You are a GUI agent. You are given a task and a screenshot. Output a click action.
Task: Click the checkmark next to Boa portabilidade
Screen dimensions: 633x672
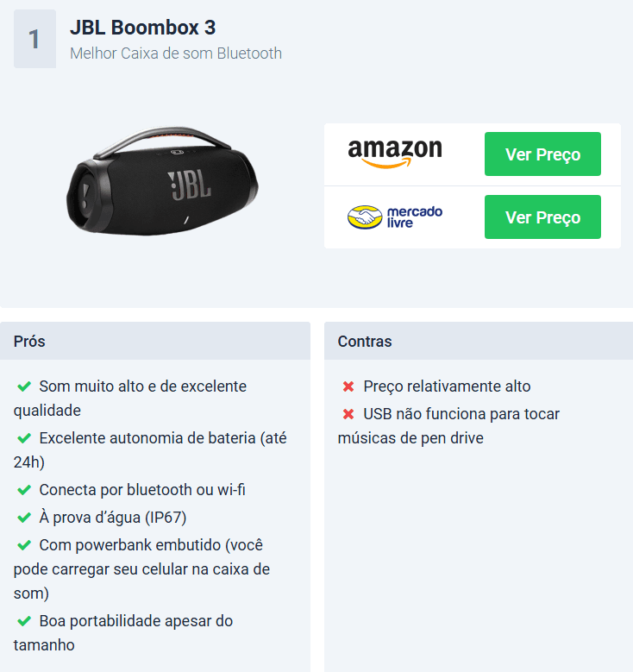24,620
